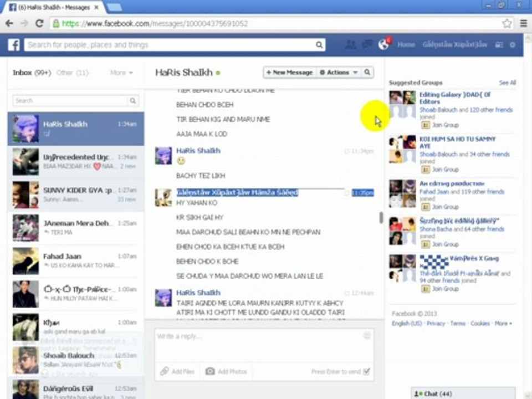
Task: Open the notifications globe icon
Action: [x=383, y=44]
